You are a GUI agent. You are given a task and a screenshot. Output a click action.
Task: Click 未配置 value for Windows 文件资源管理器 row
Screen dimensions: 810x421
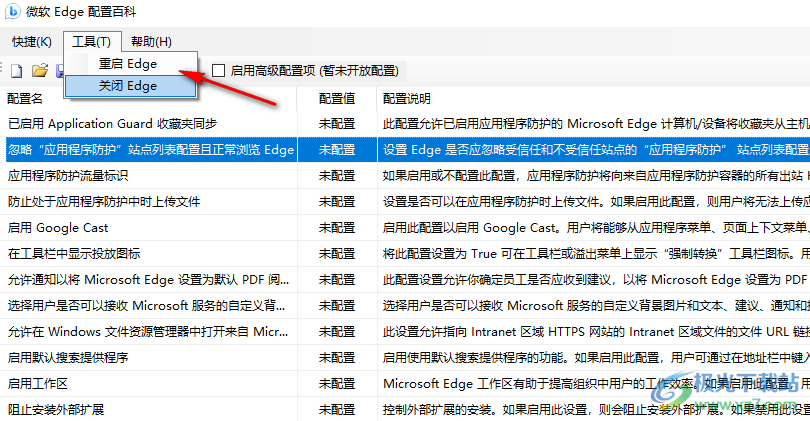pos(337,332)
